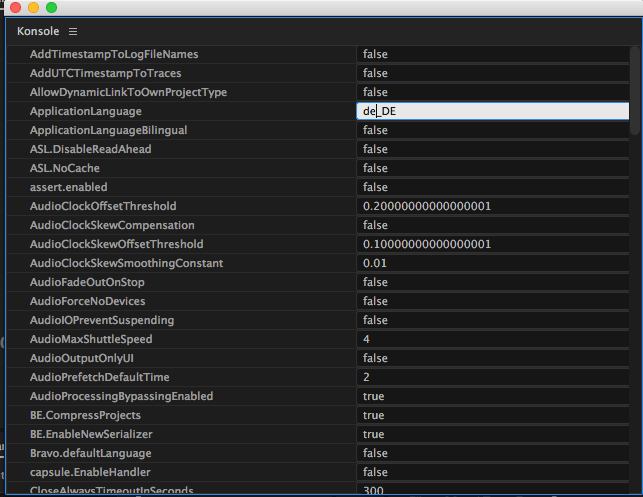Select the AddTimestampToLogFileNames value field

click(x=490, y=54)
